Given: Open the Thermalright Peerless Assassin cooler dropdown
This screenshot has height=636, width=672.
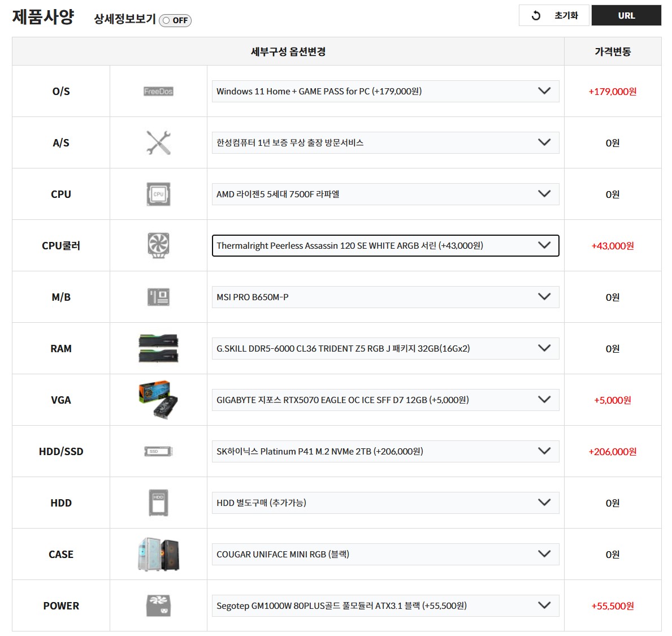Looking at the screenshot, I should point(385,245).
